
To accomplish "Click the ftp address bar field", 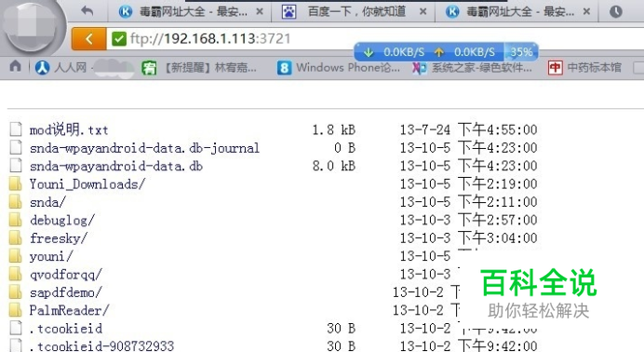I will pos(374,39).
